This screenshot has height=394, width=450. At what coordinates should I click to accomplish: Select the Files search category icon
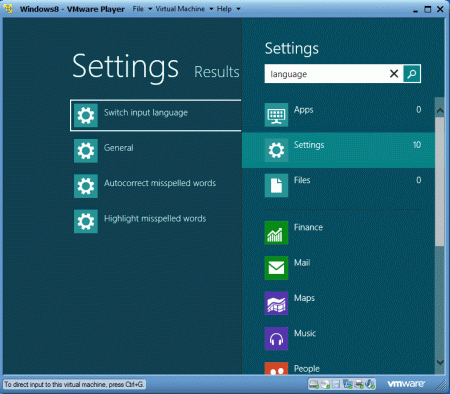coord(276,186)
